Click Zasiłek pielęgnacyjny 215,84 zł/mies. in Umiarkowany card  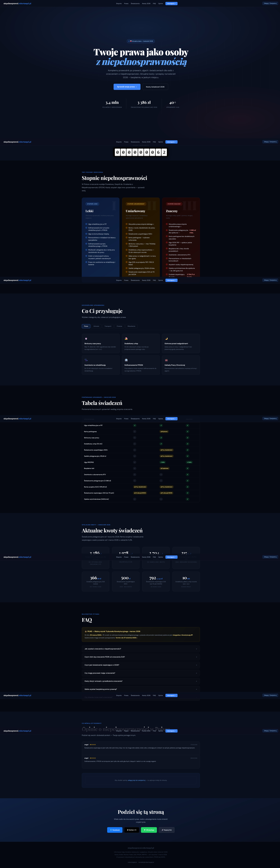point(142,268)
